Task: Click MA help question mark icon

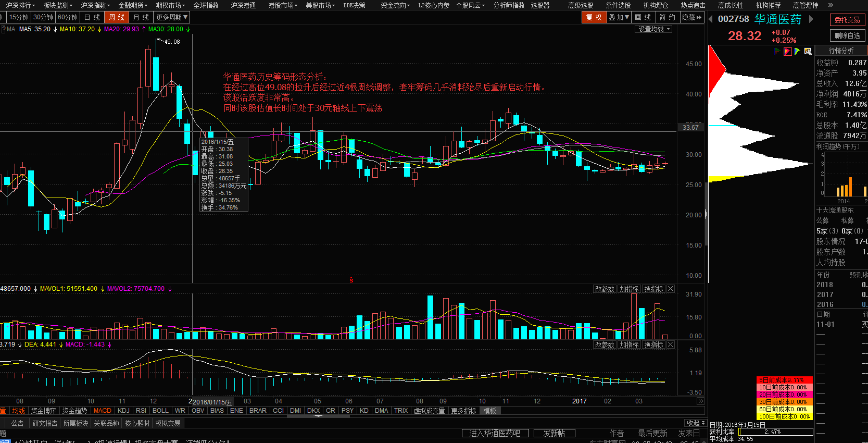Action: pos(3,29)
